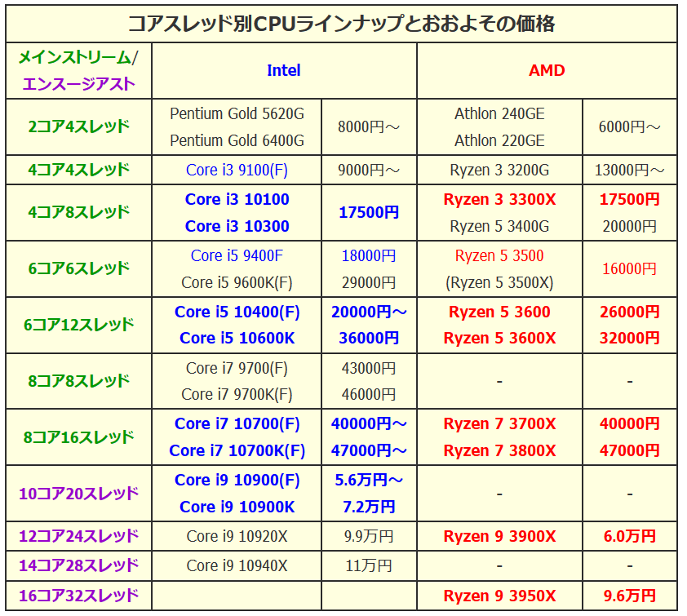Screen dimensions: 687x616
Task: Click the blue Intel column header
Action: click(x=284, y=70)
